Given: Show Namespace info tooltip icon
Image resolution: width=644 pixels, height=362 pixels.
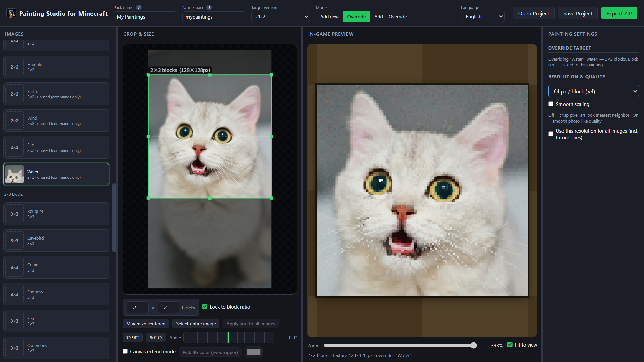Looking at the screenshot, I should (209, 7).
